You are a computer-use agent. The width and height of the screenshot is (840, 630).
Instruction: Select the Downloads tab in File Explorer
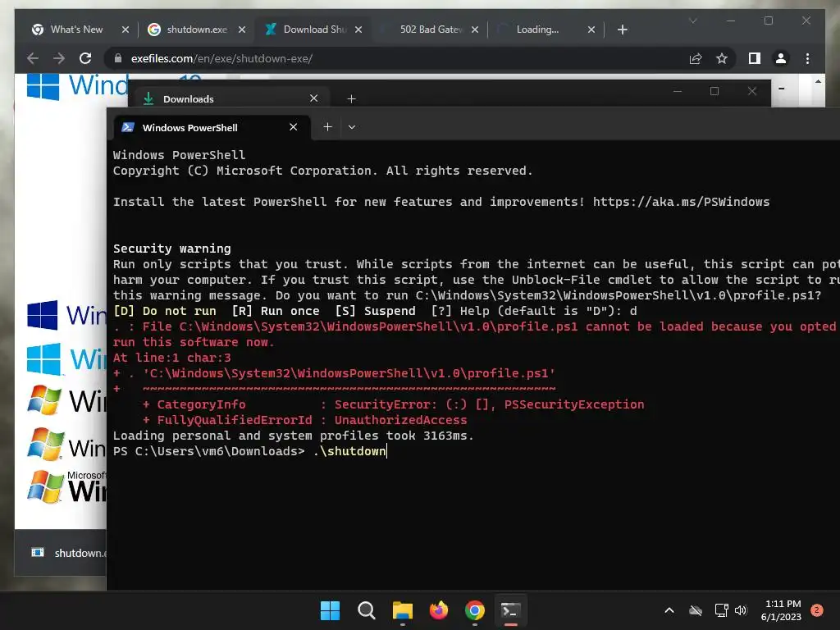coord(231,98)
